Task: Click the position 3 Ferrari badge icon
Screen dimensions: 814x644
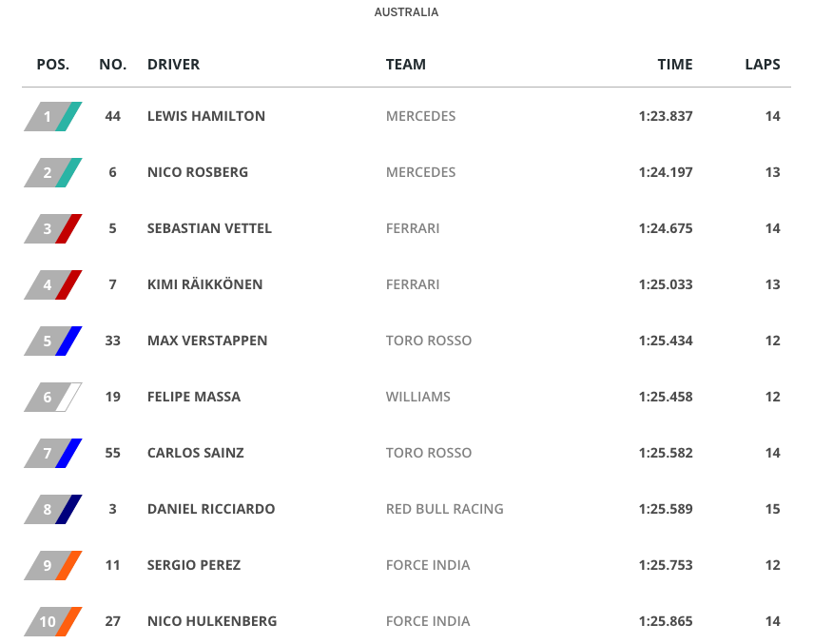Action: click(53, 228)
